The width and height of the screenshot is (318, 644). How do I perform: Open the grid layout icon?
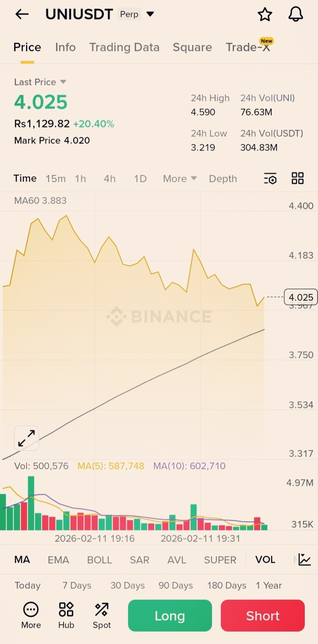click(x=298, y=179)
